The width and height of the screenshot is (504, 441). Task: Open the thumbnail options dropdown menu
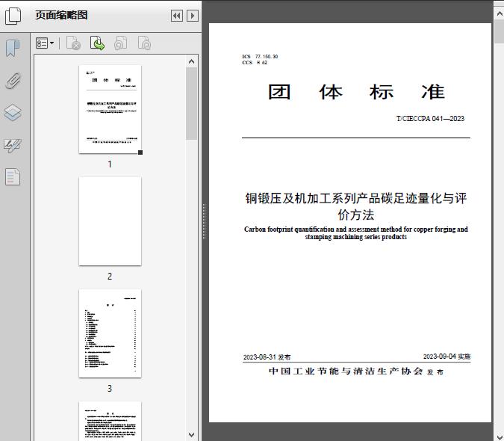(x=45, y=43)
